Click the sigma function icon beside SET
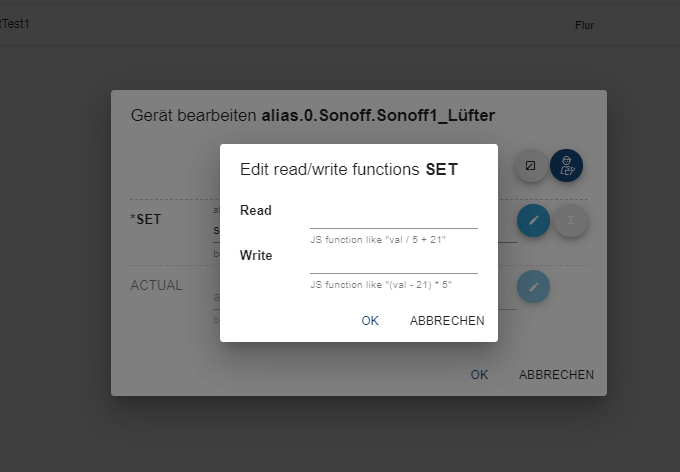 tap(571, 220)
